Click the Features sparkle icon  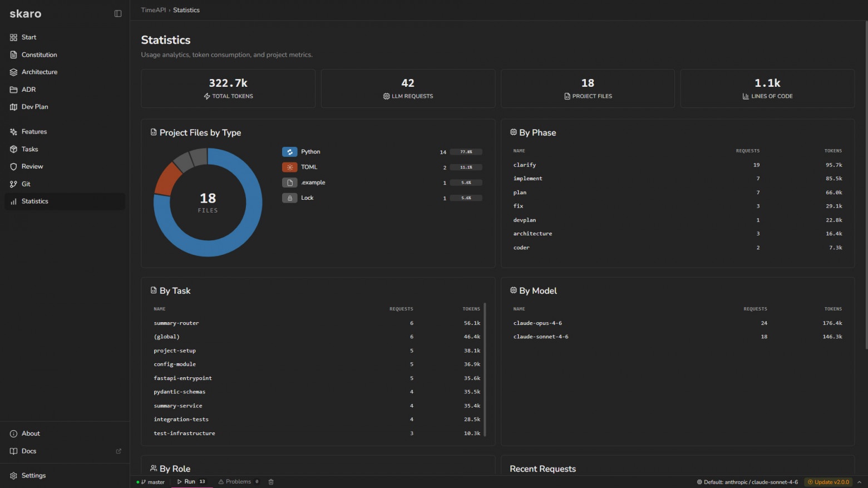click(x=13, y=132)
